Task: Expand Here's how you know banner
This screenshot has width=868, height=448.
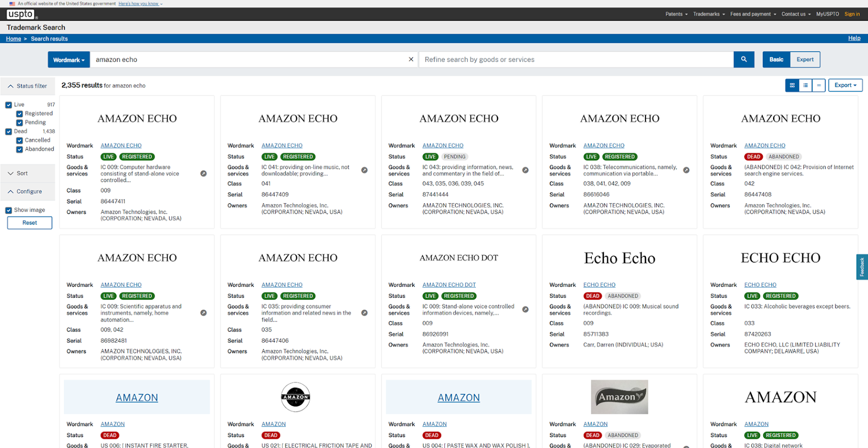Action: click(x=140, y=4)
